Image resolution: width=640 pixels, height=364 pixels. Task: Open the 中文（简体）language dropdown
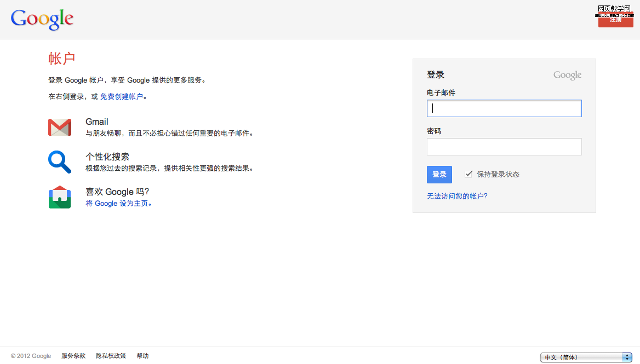pos(586,357)
